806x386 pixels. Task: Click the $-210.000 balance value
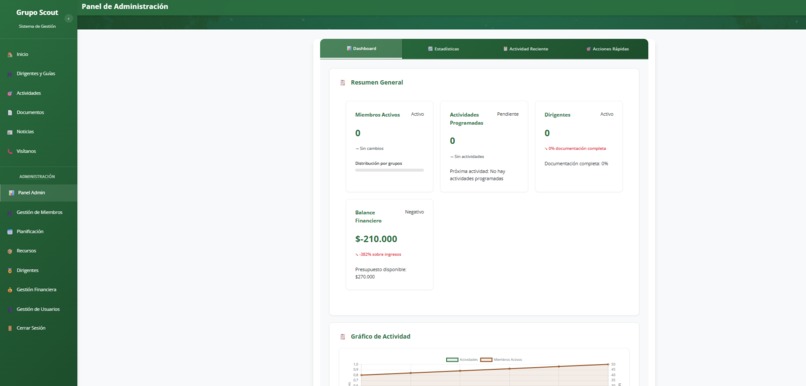376,239
